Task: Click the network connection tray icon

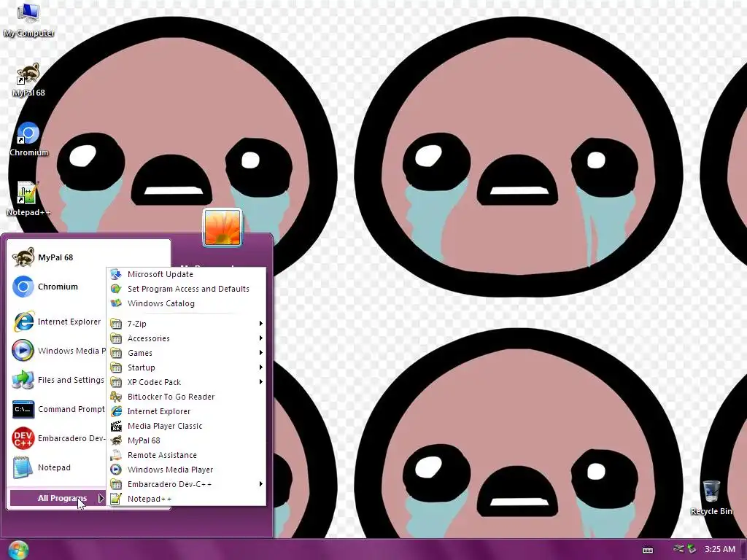Action: click(x=678, y=549)
